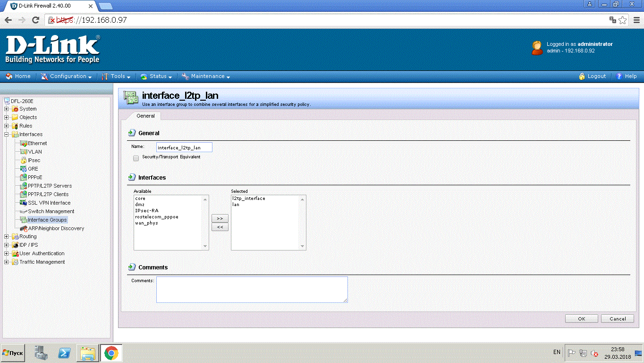Enable Security/Transport Equivalent checkbox
644x363 pixels.
pyautogui.click(x=136, y=158)
